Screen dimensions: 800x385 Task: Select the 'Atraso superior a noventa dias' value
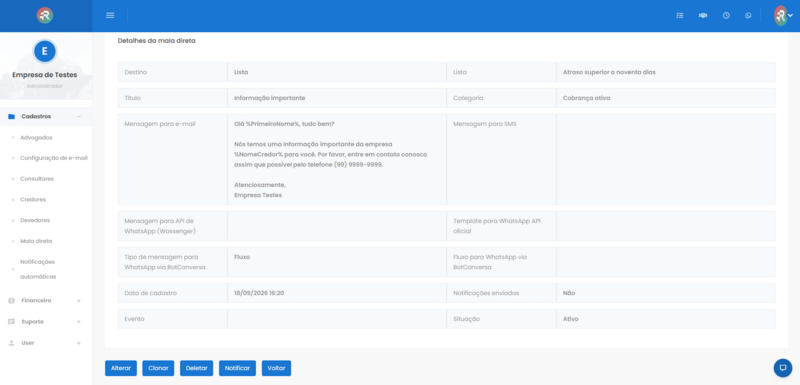[x=609, y=72]
